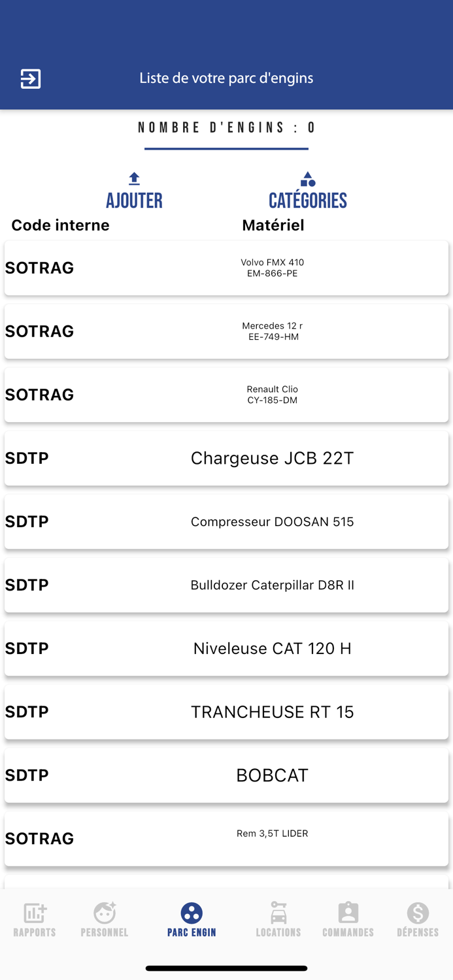Open the Catégories list
Image resolution: width=453 pixels, height=980 pixels.
(x=307, y=201)
